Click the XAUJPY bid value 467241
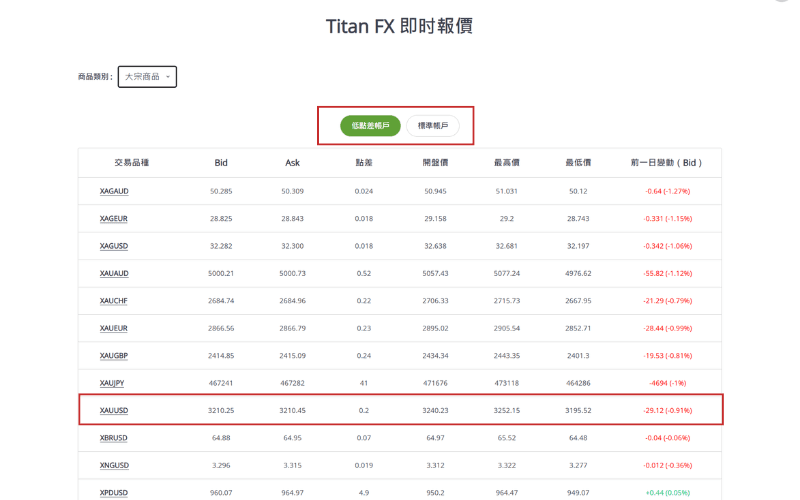This screenshot has height=500, width=800. coord(221,383)
